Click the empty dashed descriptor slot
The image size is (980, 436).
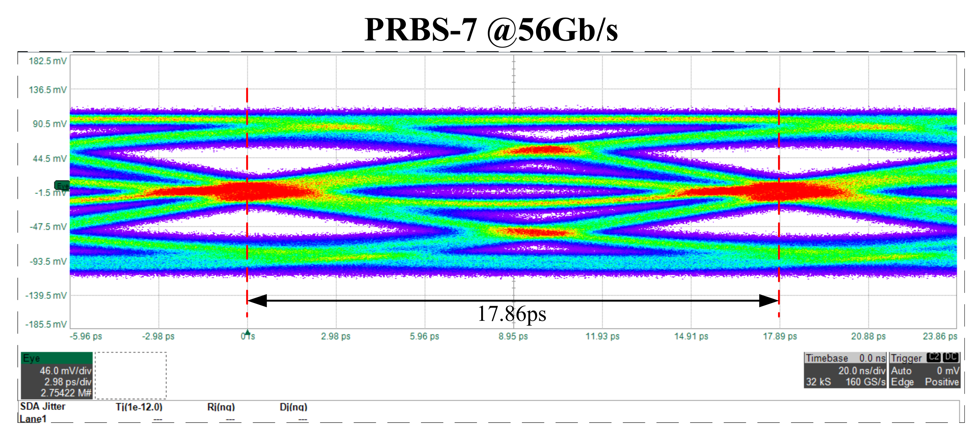click(x=130, y=375)
